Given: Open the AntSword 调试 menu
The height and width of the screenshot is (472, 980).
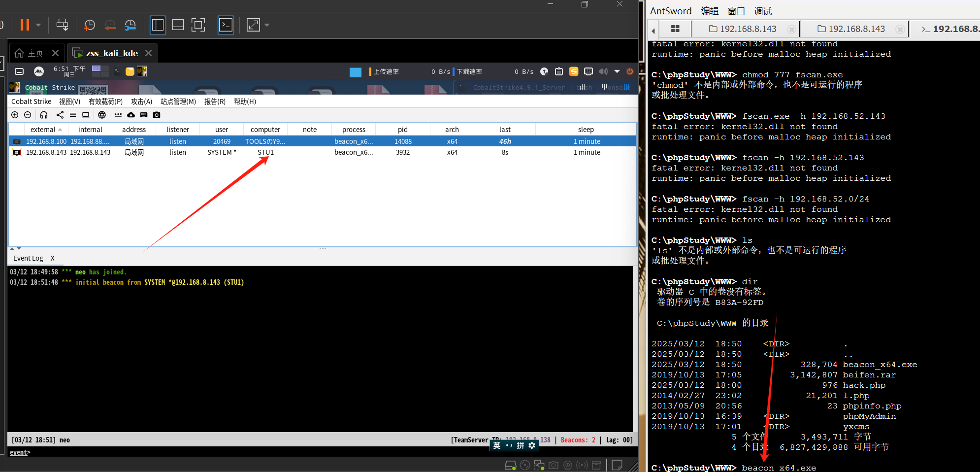Looking at the screenshot, I should tap(763, 11).
